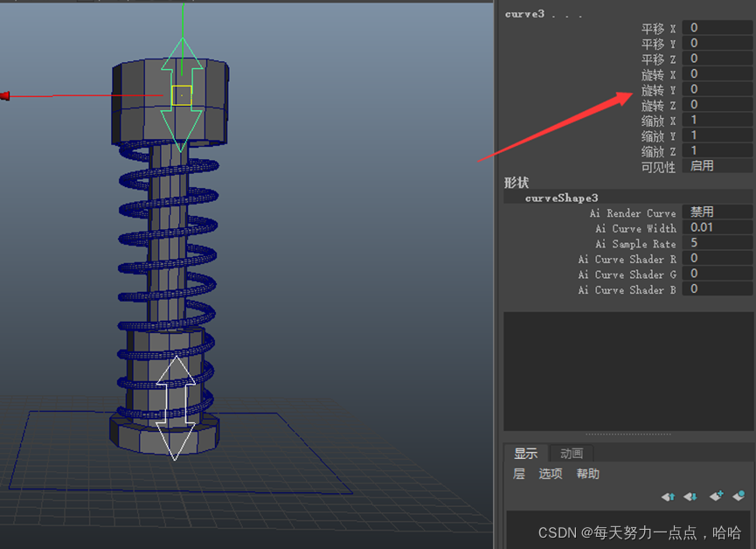Click the 缩放 X value field
The width and height of the screenshot is (756, 549).
tap(718, 120)
